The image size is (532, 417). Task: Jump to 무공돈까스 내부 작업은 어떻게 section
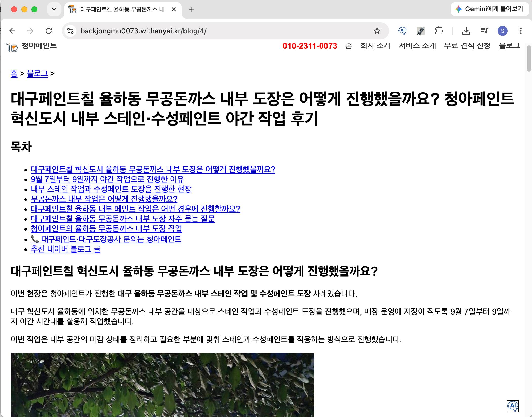pos(104,199)
